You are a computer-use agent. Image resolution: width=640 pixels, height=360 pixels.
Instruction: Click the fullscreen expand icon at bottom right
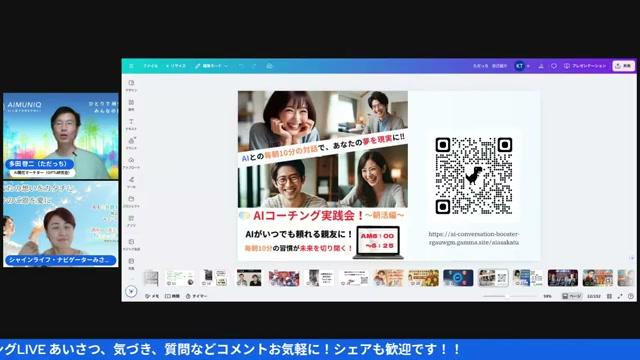point(620,296)
